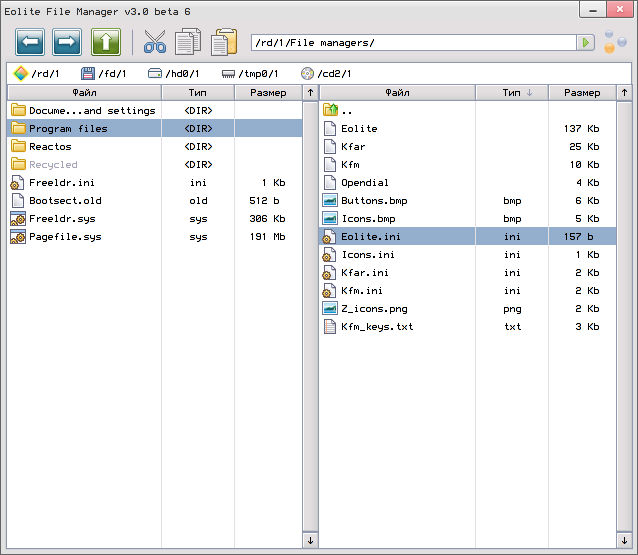This screenshot has height=555, width=638.
Task: Switch to the /hd0/1 hard disk
Action: pos(173,73)
